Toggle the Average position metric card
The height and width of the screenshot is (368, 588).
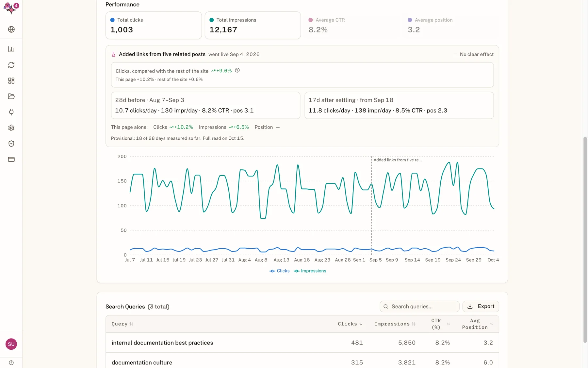click(x=451, y=26)
